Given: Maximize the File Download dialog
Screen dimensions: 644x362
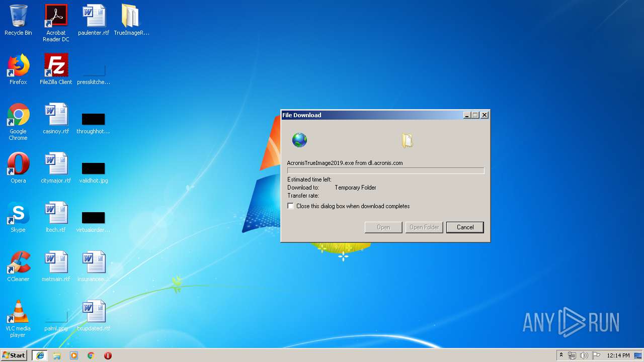Looking at the screenshot, I should 475,115.
